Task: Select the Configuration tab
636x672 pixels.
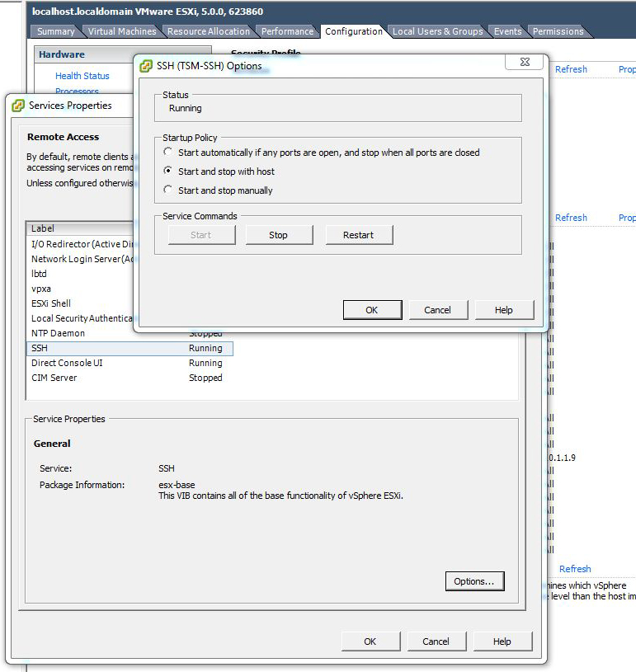Action: tap(353, 31)
